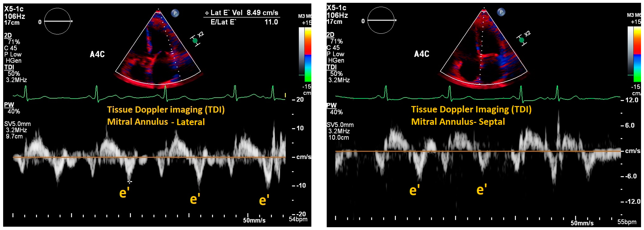This screenshot has width=644, height=230.
Task: Select the 2D setting label in left panel
Action: pos(8,35)
